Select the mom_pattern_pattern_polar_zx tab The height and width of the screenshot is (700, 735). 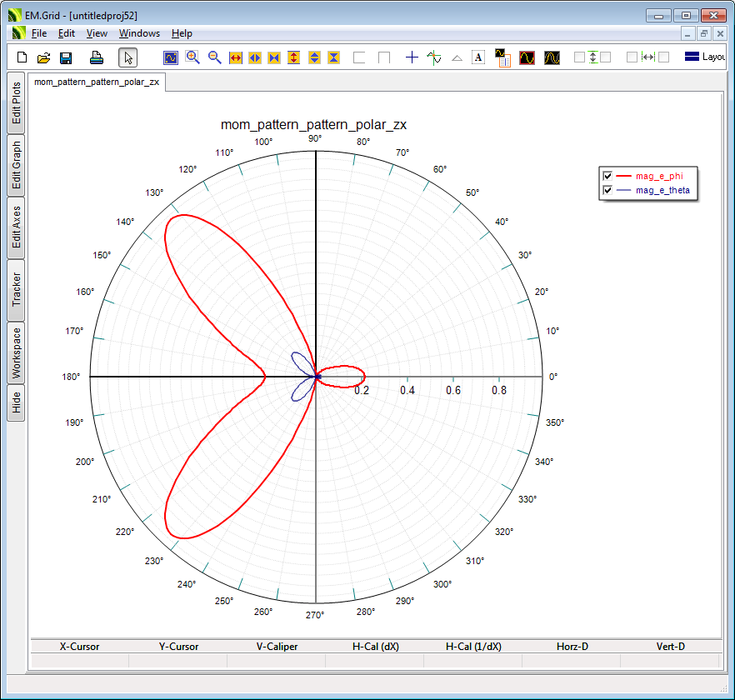(x=97, y=82)
